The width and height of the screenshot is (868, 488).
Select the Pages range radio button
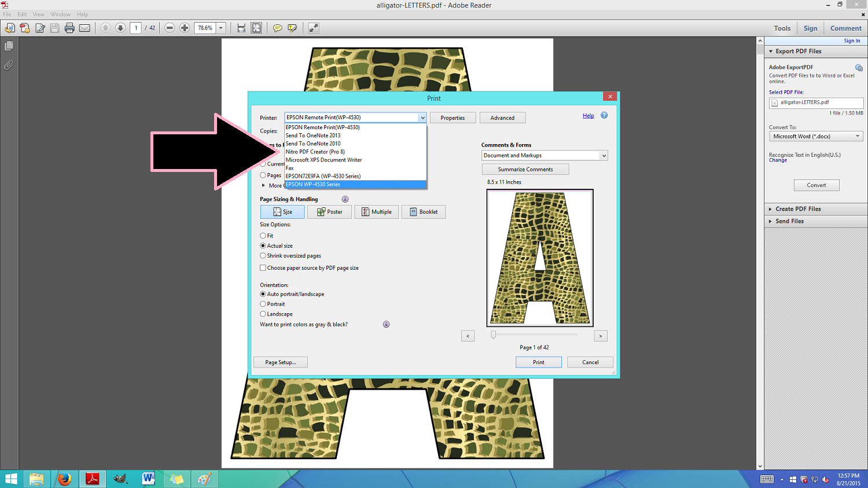click(x=263, y=175)
